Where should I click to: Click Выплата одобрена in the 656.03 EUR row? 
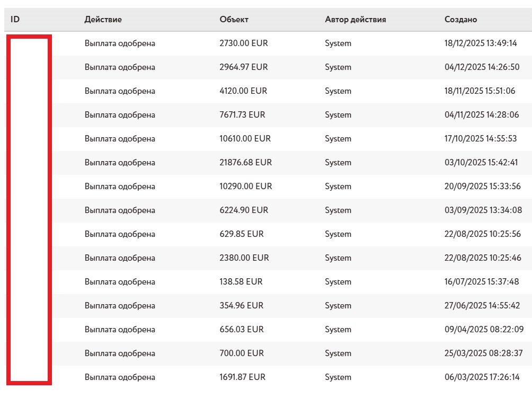click(120, 330)
